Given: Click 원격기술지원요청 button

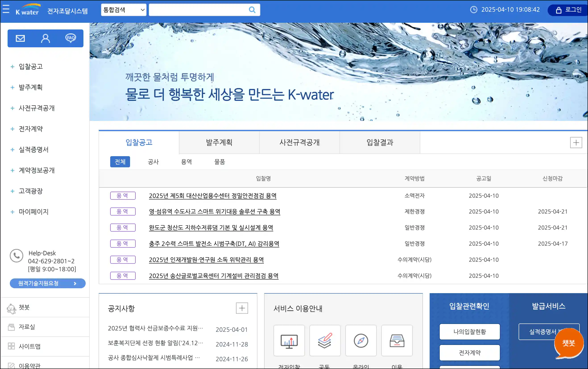Looking at the screenshot, I should 48,283.
